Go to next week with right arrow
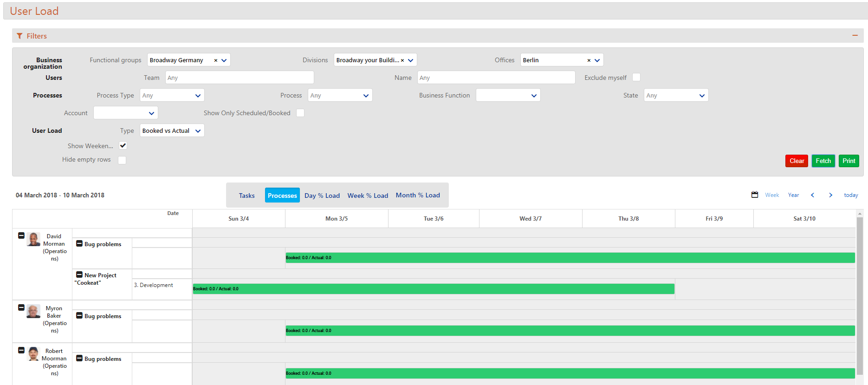The width and height of the screenshot is (868, 385). [830, 195]
